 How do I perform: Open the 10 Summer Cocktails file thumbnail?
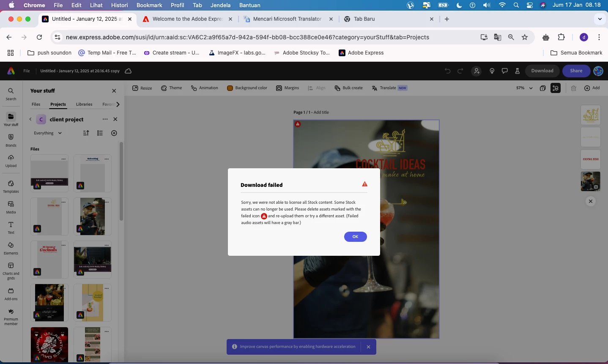point(49,260)
